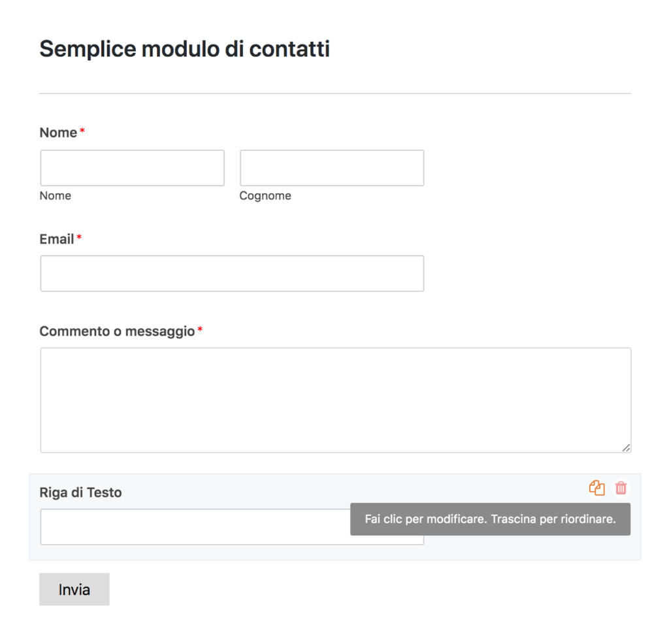Click the textarea resize handle
The image size is (669, 644).
click(x=627, y=448)
